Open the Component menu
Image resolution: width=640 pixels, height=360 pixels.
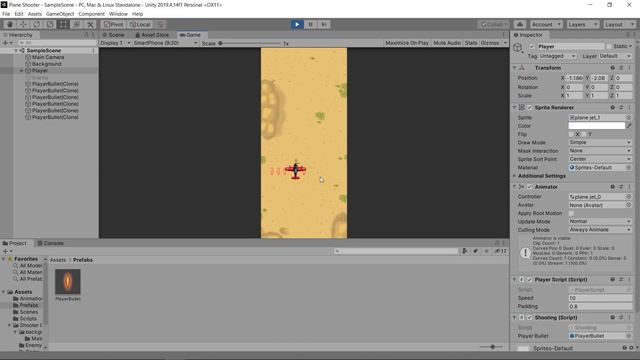91,14
